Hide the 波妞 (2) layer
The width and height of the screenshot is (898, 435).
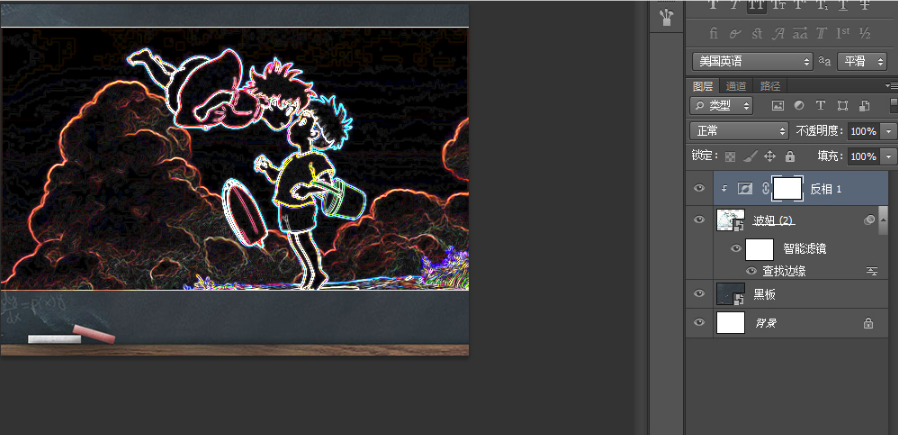(x=699, y=219)
